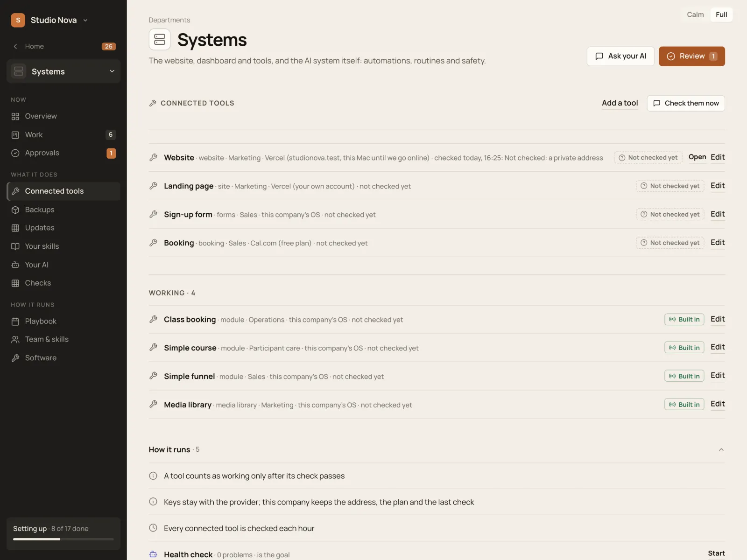Click the wrench icon beside Sign-up form
This screenshot has width=747, height=560.
coord(153,215)
